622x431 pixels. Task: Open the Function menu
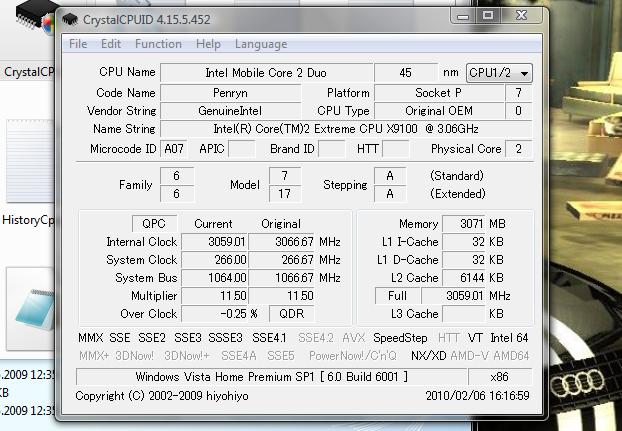coord(158,44)
